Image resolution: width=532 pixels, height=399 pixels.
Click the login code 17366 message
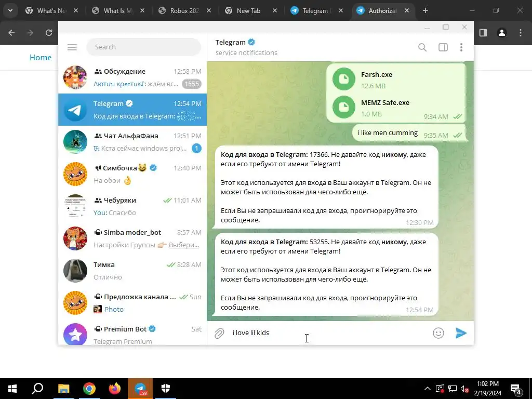tap(326, 187)
